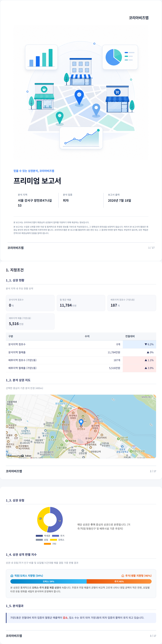This screenshot has width=162, height=644.
Task: Click the 코리아비즈맵 footer on page 2
Action: (x=14, y=471)
